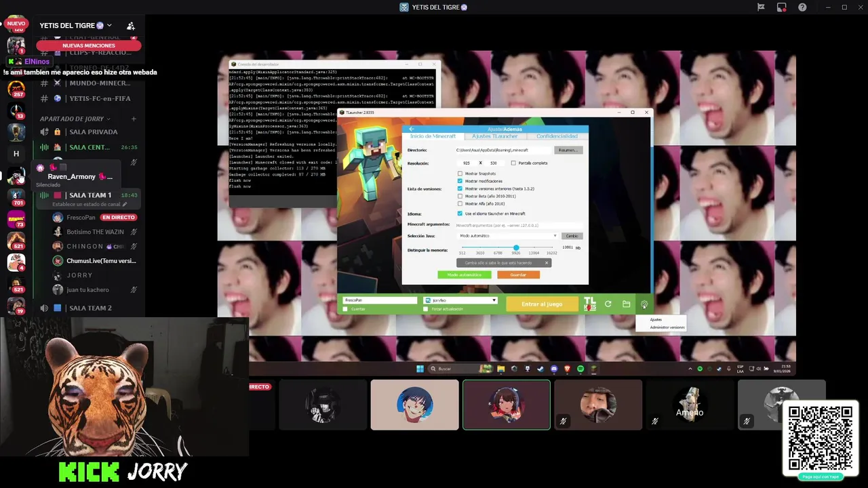Click the Discord pinned flag icon

[761, 7]
